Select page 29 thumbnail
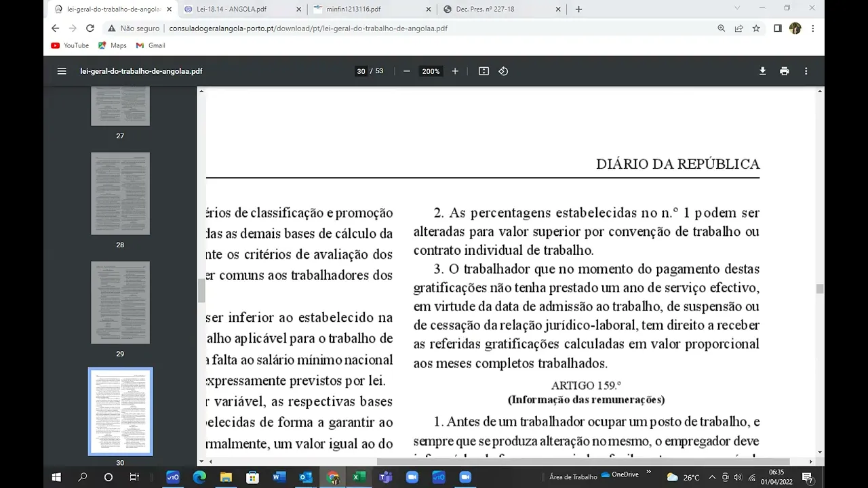The image size is (868, 488). pyautogui.click(x=120, y=302)
